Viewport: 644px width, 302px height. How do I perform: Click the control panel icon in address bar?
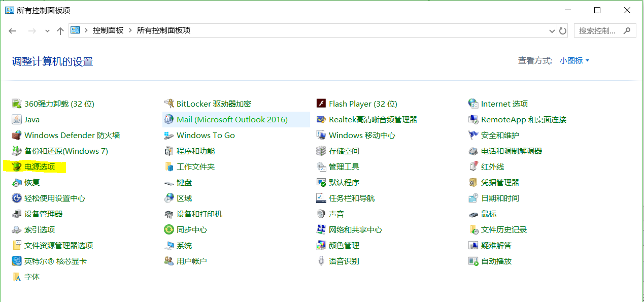tap(75, 30)
